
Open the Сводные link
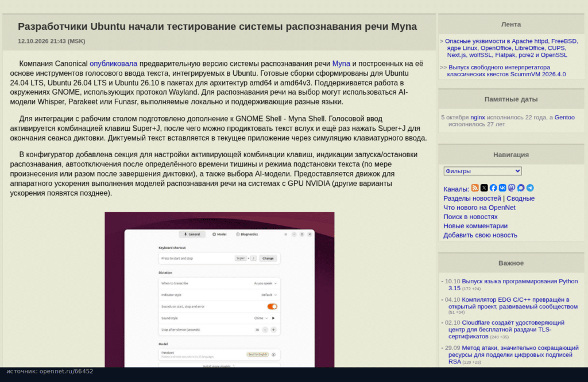[520, 198]
